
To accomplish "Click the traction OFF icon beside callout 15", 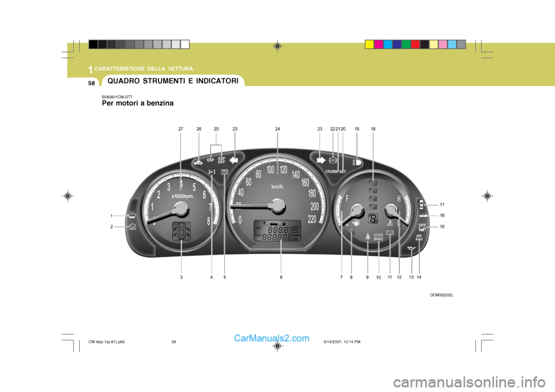I will (422, 227).
